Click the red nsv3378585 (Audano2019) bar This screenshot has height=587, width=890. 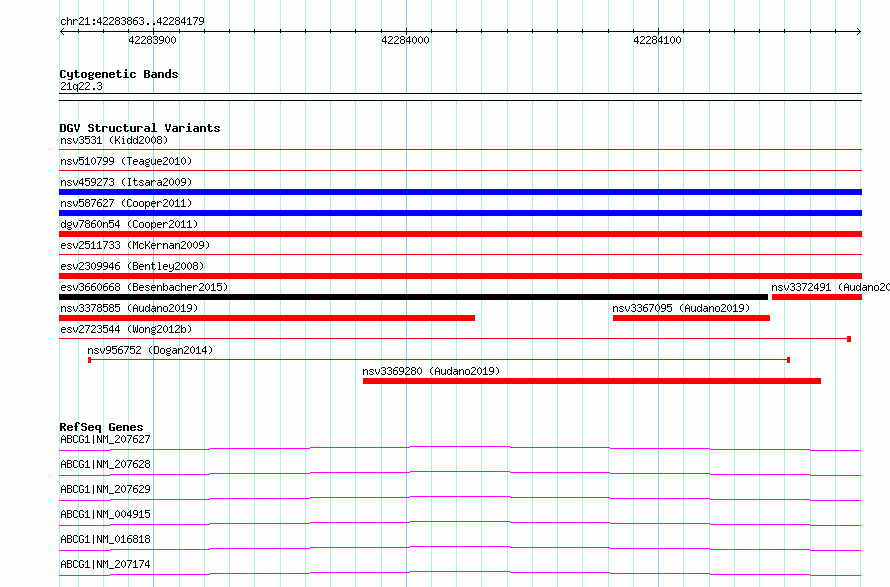coord(267,318)
